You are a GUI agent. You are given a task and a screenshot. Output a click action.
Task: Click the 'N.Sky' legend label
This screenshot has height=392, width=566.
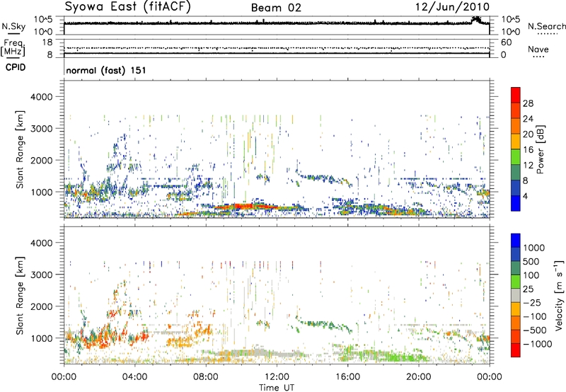coord(13,26)
